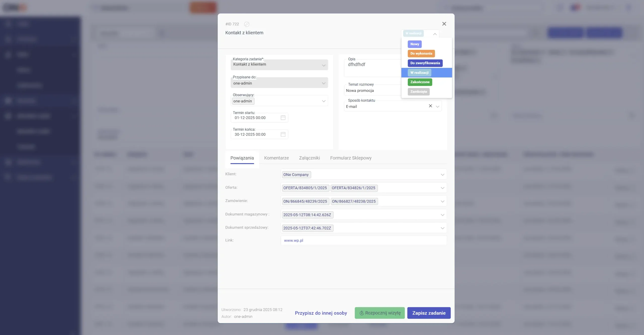Screen dimensions: 644x335
Task: Open the Termin końca calendar picker icon
Action: pos(283,134)
